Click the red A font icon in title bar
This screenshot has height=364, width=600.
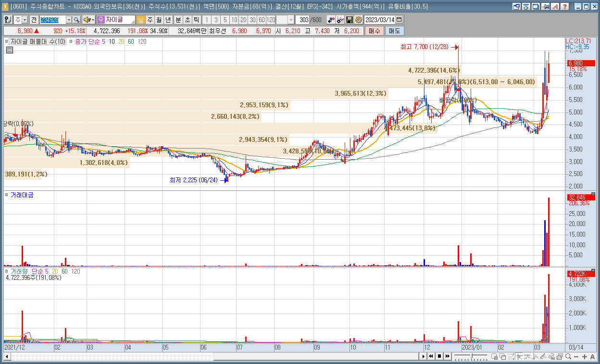[555, 7]
